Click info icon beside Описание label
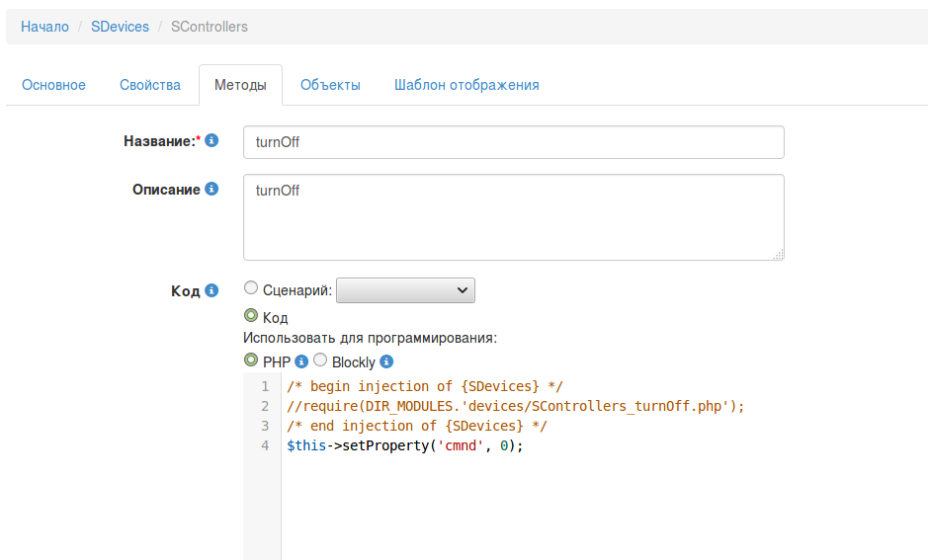Viewport: 928px width, 560px height. (x=211, y=189)
